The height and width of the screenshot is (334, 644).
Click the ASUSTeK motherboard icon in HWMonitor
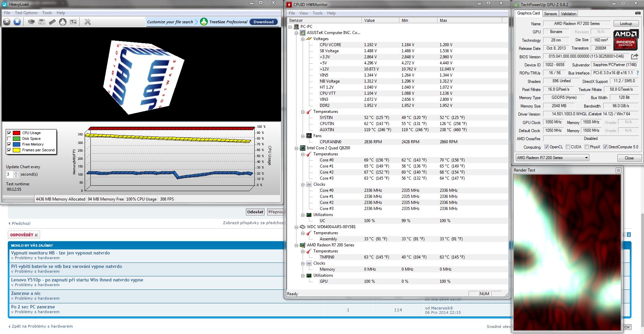[303, 33]
